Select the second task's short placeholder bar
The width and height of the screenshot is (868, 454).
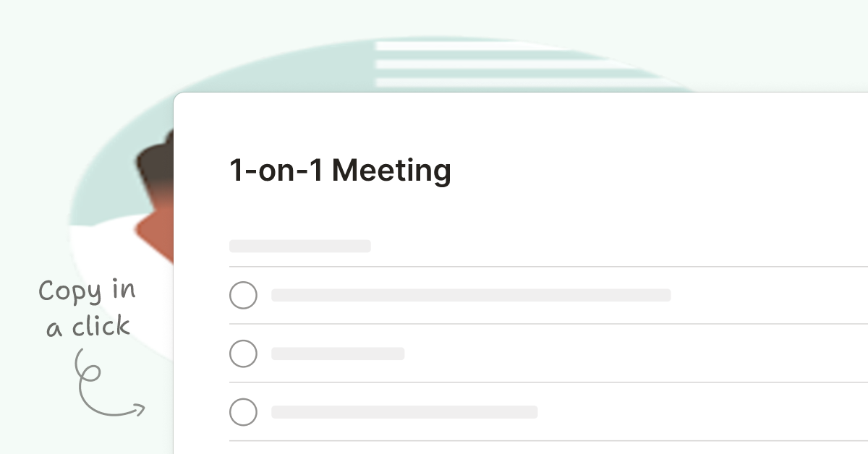pyautogui.click(x=338, y=354)
